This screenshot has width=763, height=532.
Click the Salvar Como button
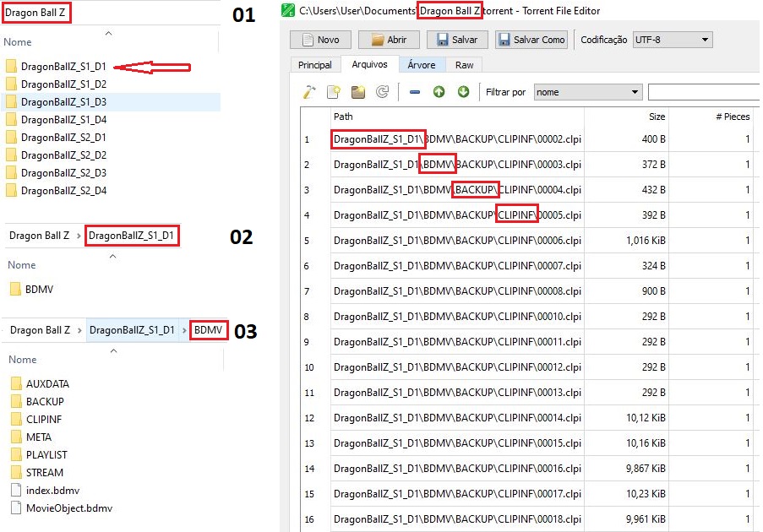pos(532,40)
